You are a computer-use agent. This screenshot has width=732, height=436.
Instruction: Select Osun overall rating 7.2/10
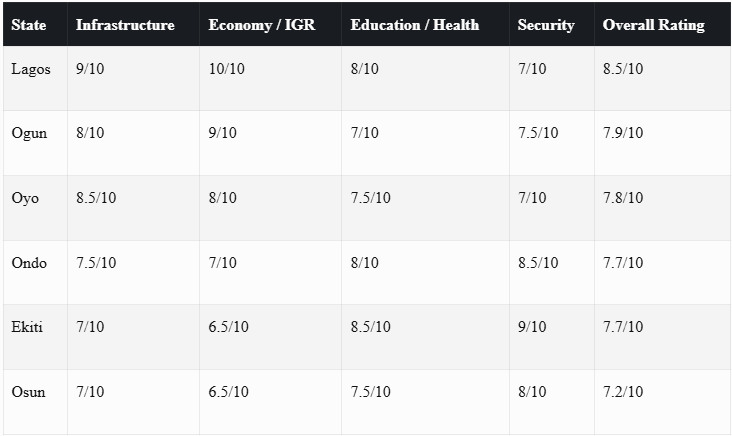pyautogui.click(x=623, y=391)
